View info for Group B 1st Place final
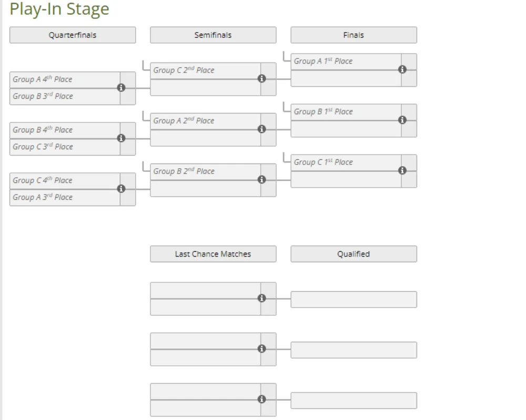This screenshot has height=420, width=526. tap(402, 120)
